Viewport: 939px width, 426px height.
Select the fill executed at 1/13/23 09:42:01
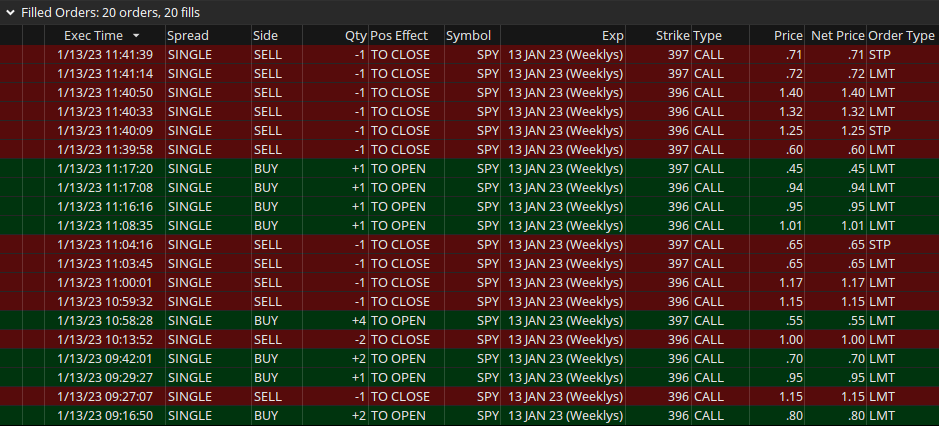[x=470, y=358]
